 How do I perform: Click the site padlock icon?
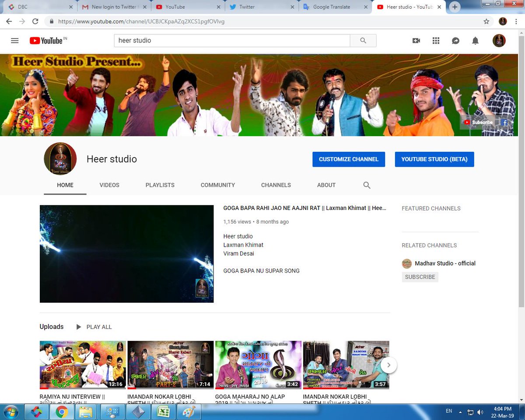(x=52, y=21)
